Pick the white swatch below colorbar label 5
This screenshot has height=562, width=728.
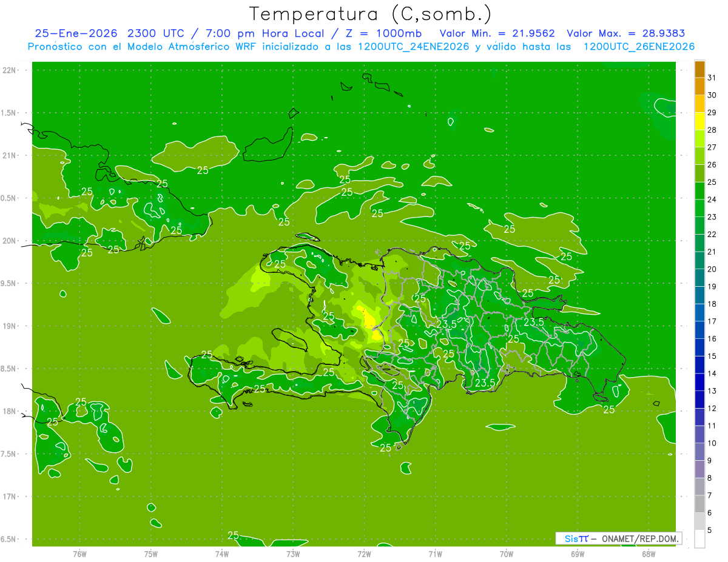coord(699,539)
